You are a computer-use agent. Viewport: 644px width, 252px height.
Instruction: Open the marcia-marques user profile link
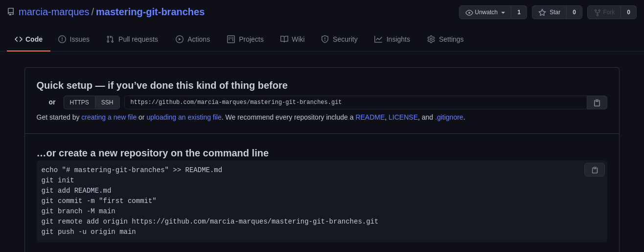54,12
